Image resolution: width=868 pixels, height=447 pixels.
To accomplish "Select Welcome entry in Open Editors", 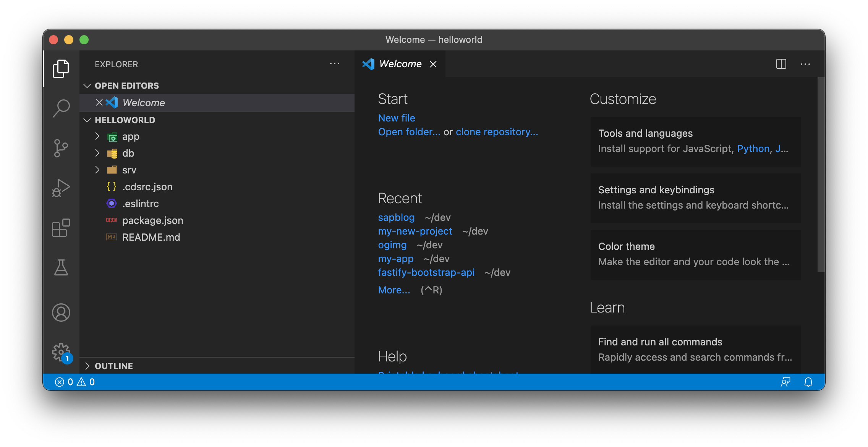I will point(217,102).
